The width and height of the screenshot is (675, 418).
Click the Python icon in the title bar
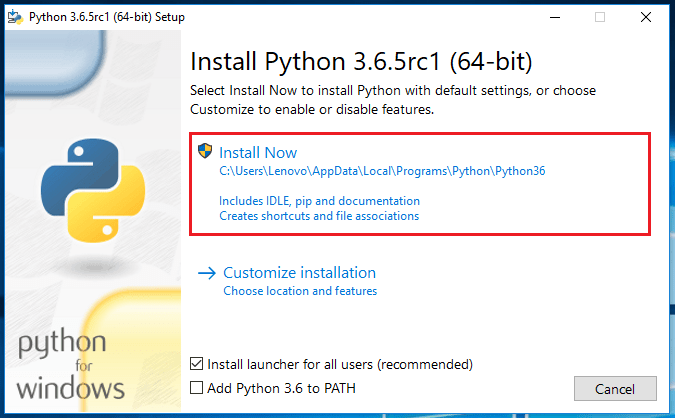(14, 17)
